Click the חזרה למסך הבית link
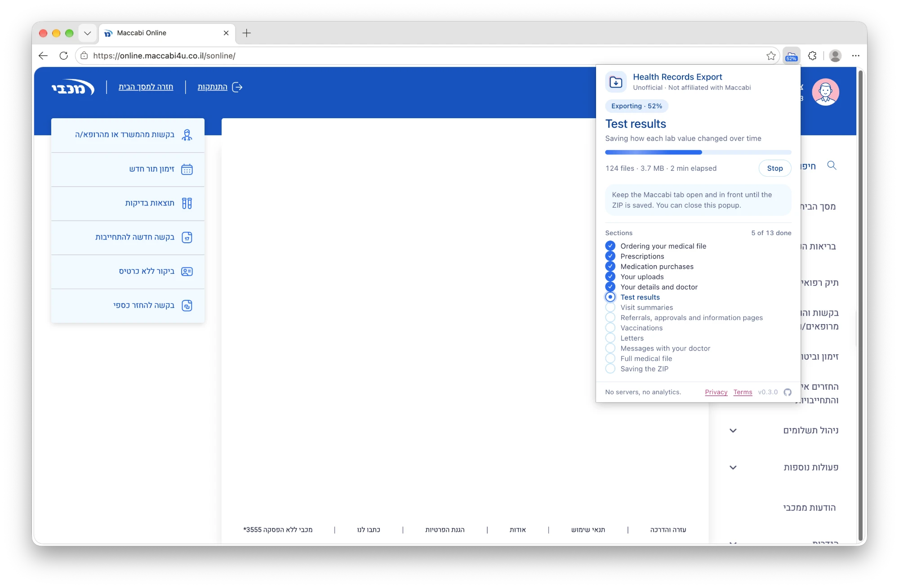This screenshot has height=588, width=899. [x=146, y=87]
